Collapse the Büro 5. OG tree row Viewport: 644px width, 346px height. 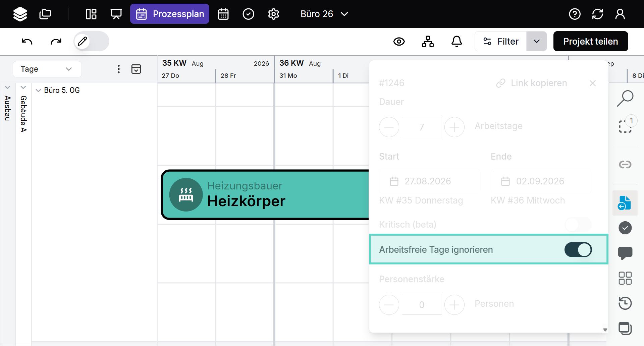pos(38,91)
